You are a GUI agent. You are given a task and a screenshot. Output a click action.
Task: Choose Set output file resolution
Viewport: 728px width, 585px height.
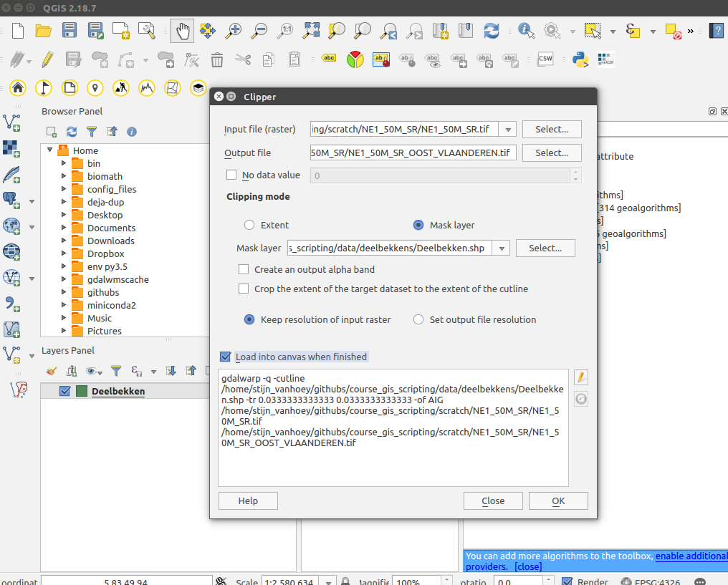tap(418, 319)
